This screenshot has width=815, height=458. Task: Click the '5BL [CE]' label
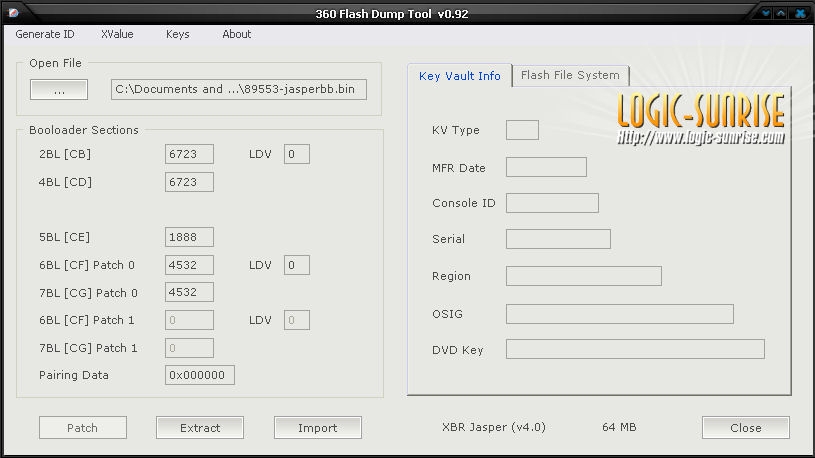coord(64,237)
